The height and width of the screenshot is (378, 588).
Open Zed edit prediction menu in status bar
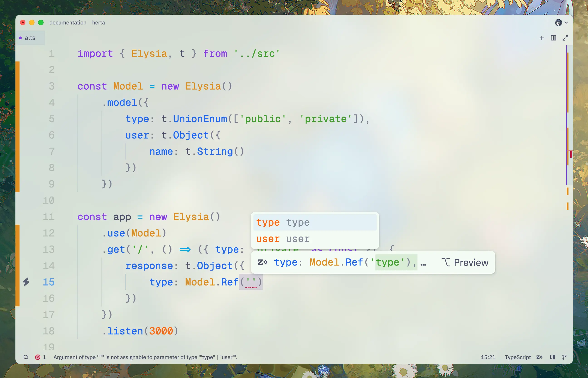click(539, 357)
